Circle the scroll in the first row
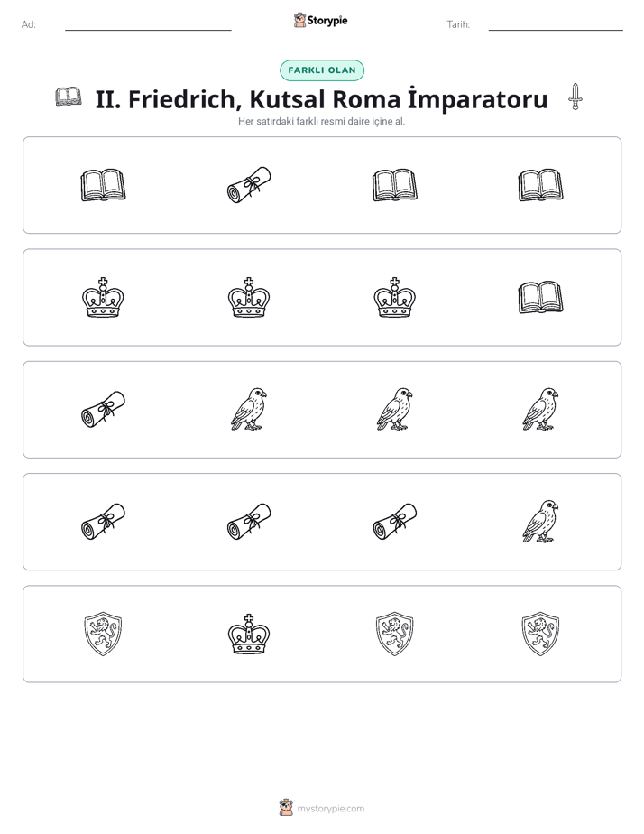This screenshot has height=834, width=644. tap(249, 185)
